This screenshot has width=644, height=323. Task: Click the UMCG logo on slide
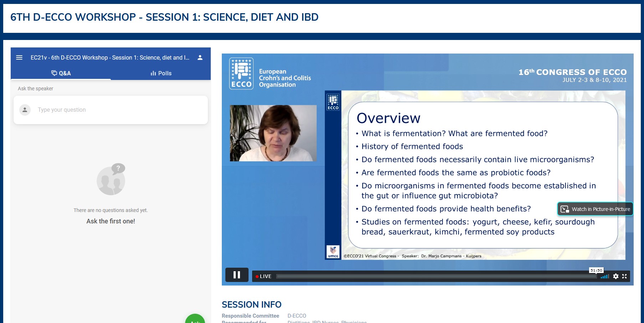[333, 252]
